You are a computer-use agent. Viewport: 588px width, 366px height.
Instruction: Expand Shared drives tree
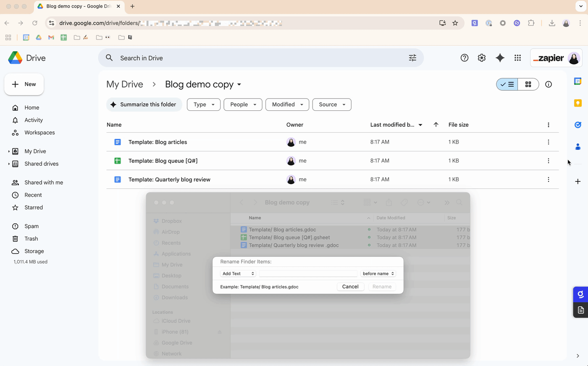pyautogui.click(x=9, y=164)
